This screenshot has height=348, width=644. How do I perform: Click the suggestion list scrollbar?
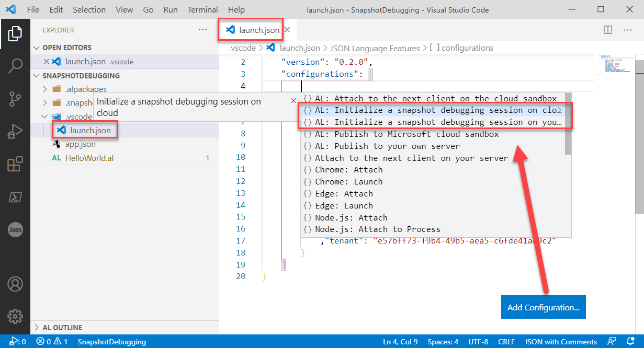pyautogui.click(x=568, y=124)
